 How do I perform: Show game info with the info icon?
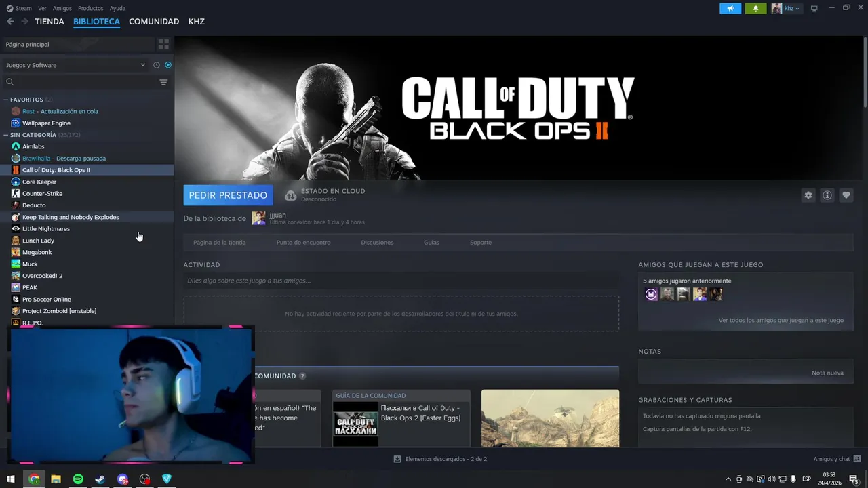[827, 195]
